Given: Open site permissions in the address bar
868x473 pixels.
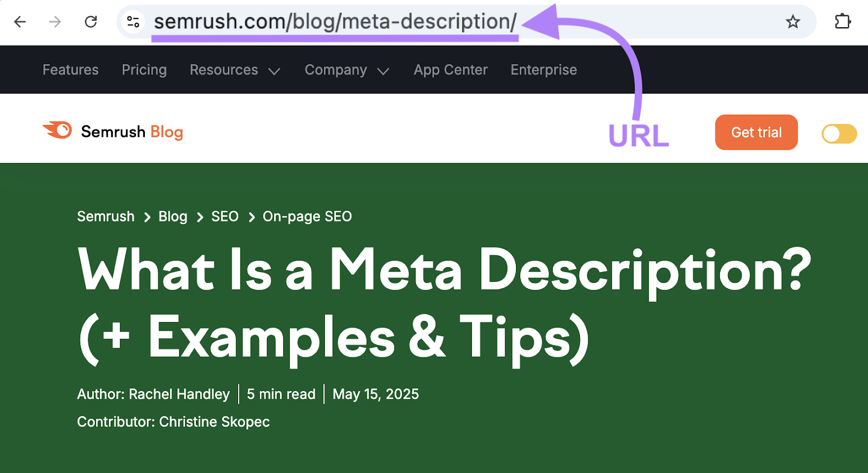Looking at the screenshot, I should point(132,22).
